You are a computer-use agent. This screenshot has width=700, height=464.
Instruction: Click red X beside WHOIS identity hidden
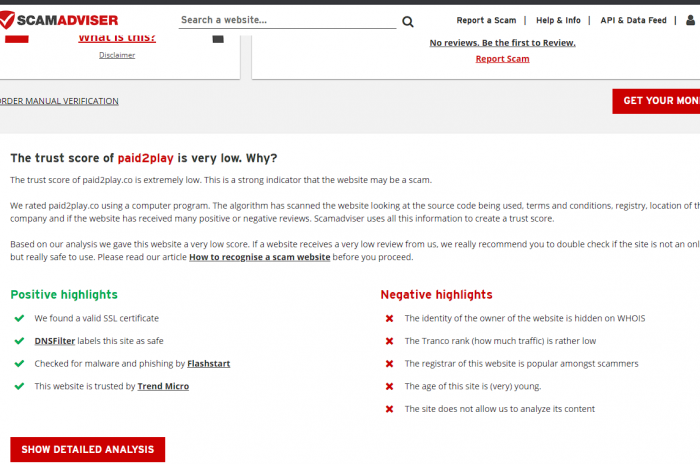pos(389,319)
